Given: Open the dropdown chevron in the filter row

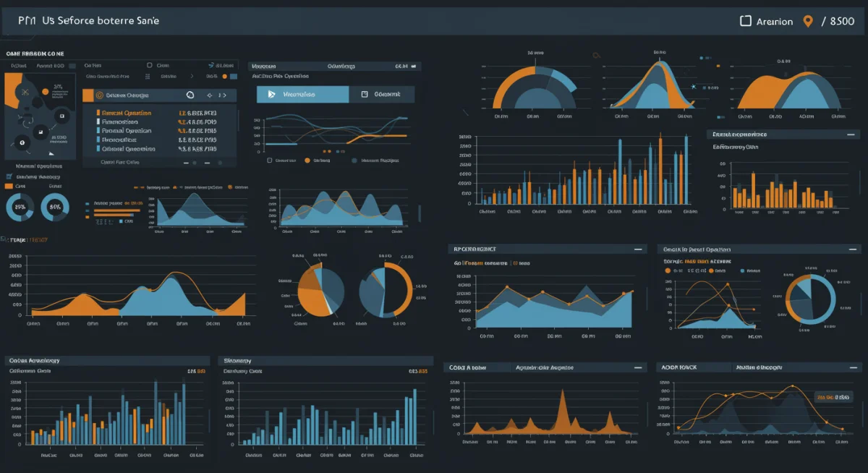Looking at the screenshot, I should click(x=192, y=77).
